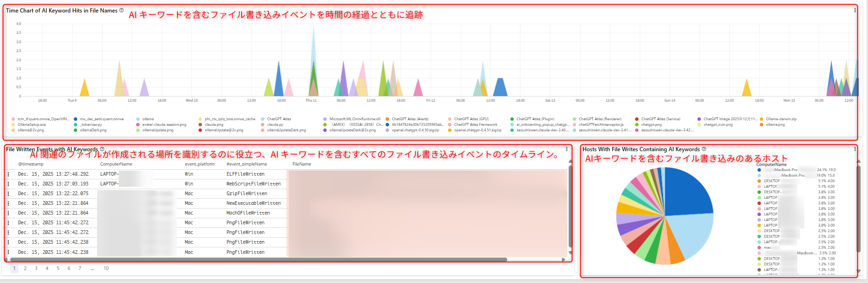Open help icon beside Hosts With File Writes title
The image size is (868, 283).
(x=704, y=149)
